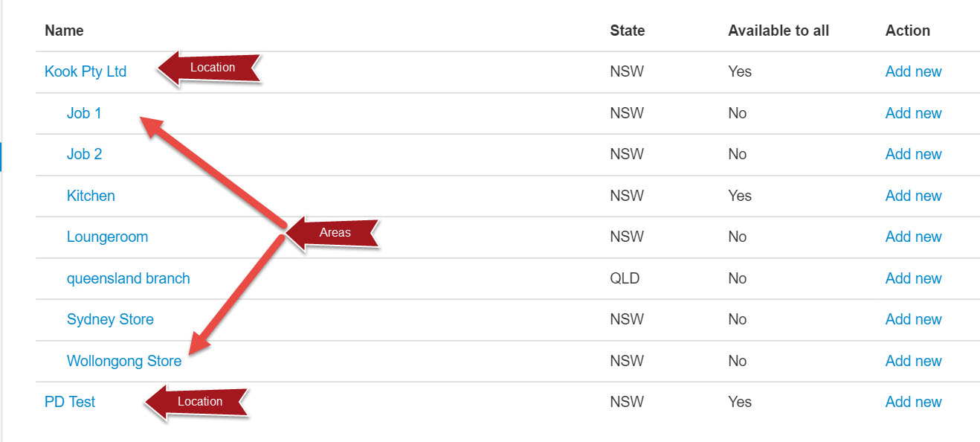
Task: Open the Job 1 area
Action: (84, 113)
